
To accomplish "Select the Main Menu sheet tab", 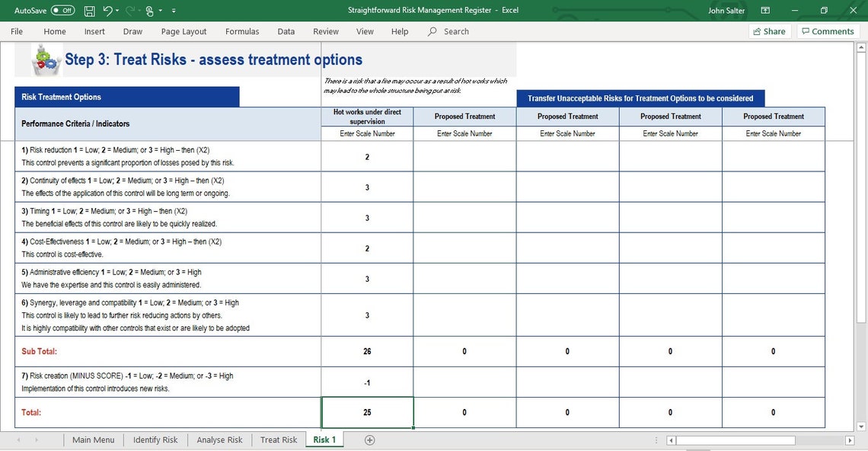I will tap(93, 440).
